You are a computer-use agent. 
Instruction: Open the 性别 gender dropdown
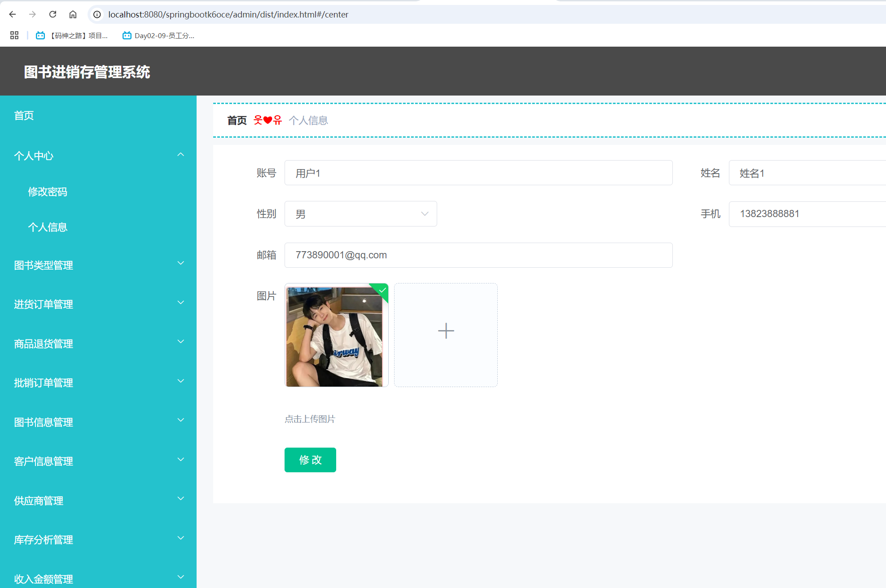coord(360,214)
